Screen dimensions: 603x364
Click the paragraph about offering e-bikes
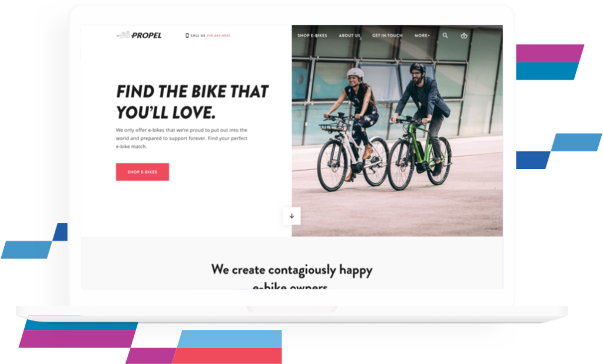point(181,138)
